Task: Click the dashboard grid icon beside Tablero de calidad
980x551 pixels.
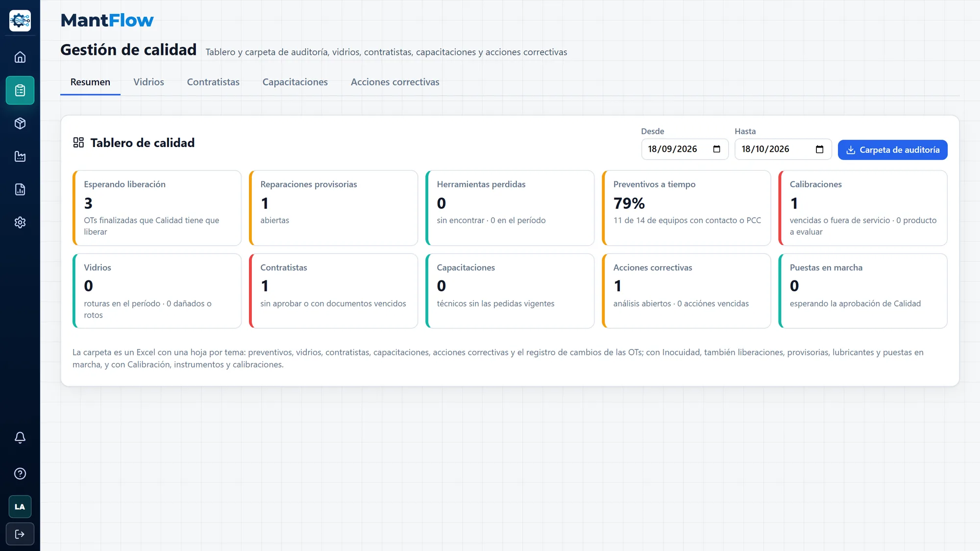Action: [x=78, y=143]
